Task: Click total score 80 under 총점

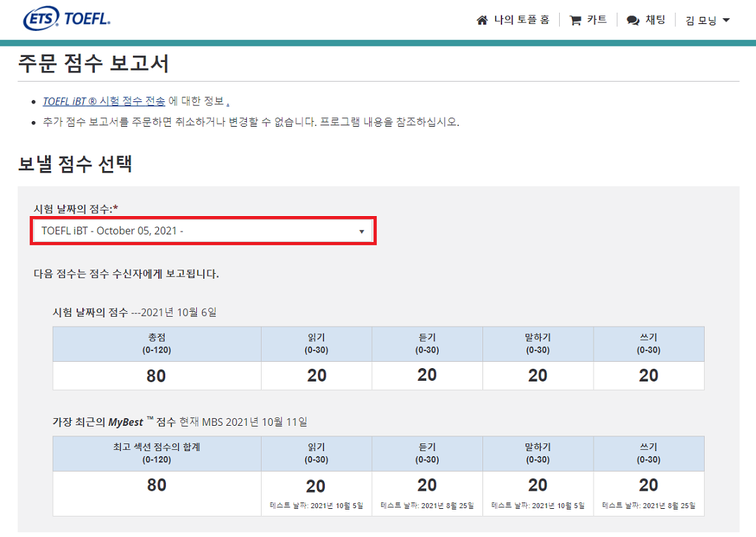Action: tap(156, 376)
